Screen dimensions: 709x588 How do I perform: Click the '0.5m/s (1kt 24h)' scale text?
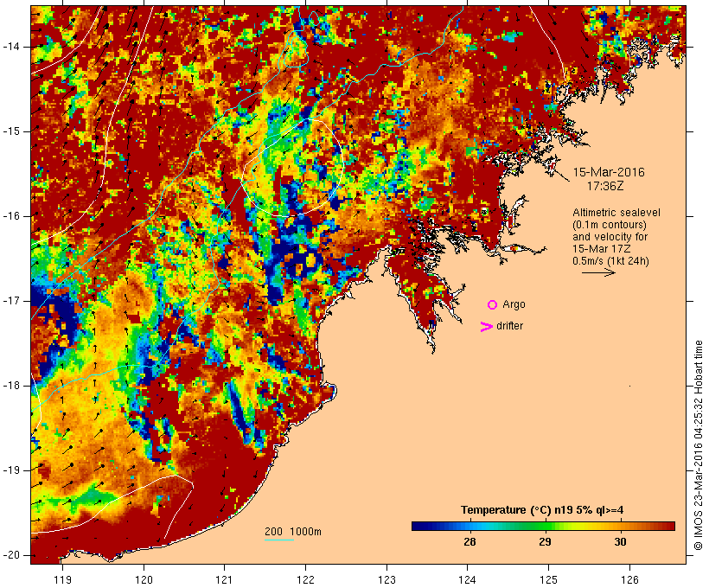point(610,261)
